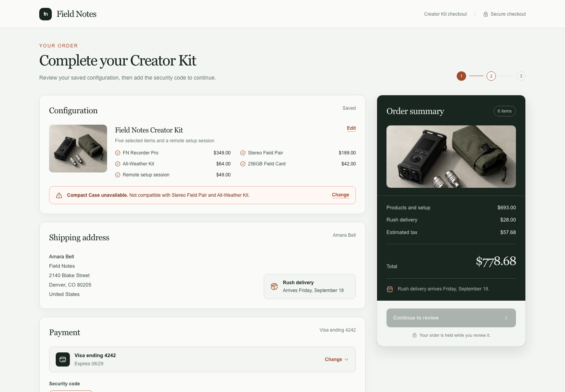The height and width of the screenshot is (392, 565).
Task: Expand the payment Change dropdown
Action: coord(337,359)
